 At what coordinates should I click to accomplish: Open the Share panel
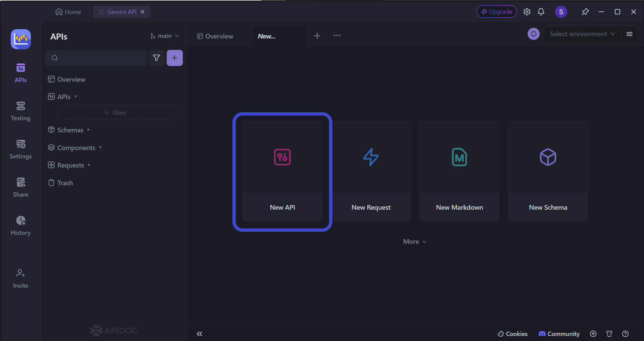click(20, 187)
